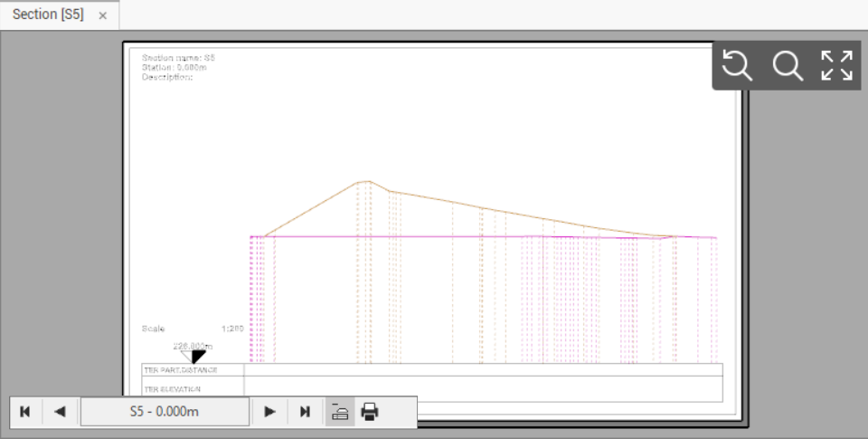Jump to the last section

point(305,412)
